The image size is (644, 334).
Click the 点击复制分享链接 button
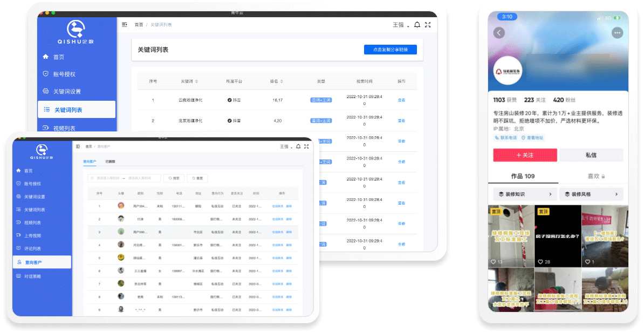click(390, 50)
